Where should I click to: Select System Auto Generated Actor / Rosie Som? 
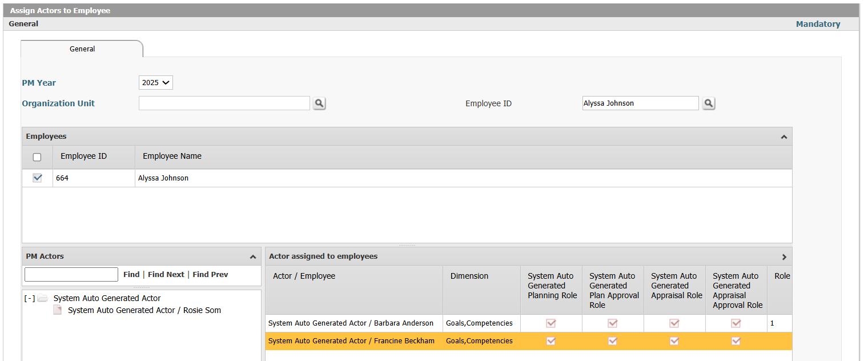coord(144,310)
